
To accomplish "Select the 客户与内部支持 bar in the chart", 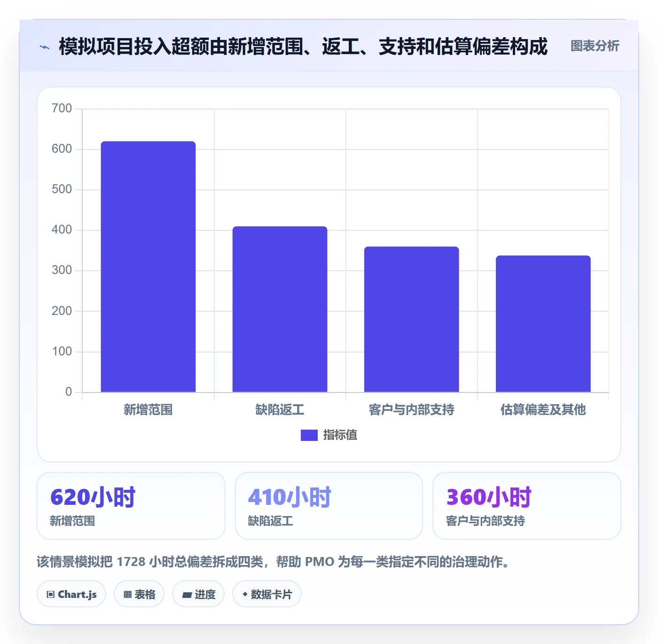I will pyautogui.click(x=411, y=319).
